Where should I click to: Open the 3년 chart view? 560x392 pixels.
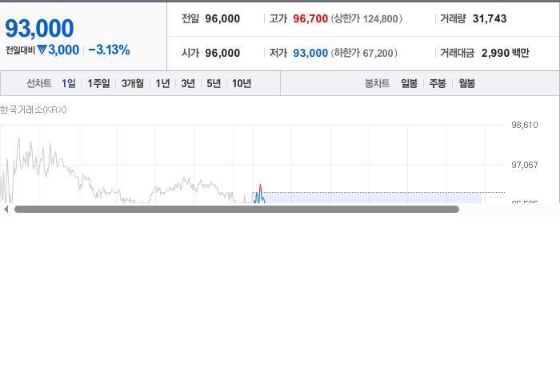[x=188, y=83]
